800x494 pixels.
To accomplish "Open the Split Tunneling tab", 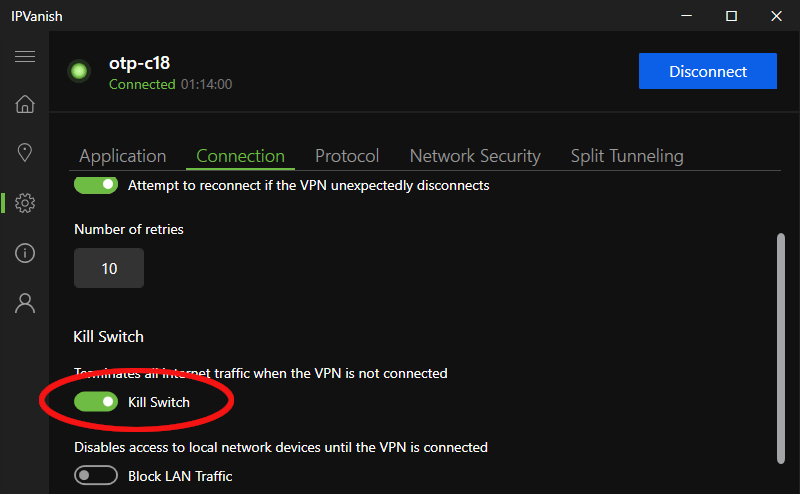I will point(627,156).
